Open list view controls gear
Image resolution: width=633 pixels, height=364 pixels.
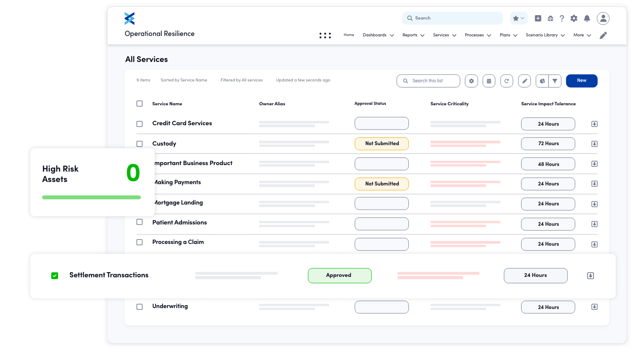tap(471, 81)
